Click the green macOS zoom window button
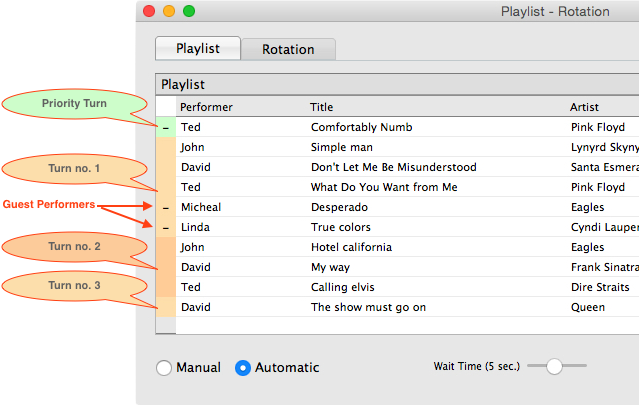The height and width of the screenshot is (405, 639). (x=189, y=11)
